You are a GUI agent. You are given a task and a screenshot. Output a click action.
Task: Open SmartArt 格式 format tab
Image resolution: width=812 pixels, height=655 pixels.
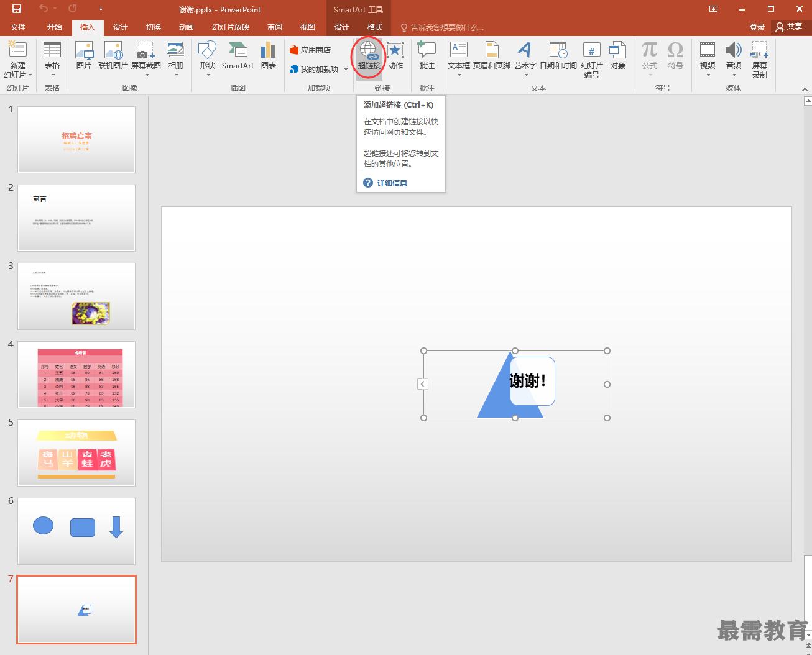pyautogui.click(x=375, y=27)
